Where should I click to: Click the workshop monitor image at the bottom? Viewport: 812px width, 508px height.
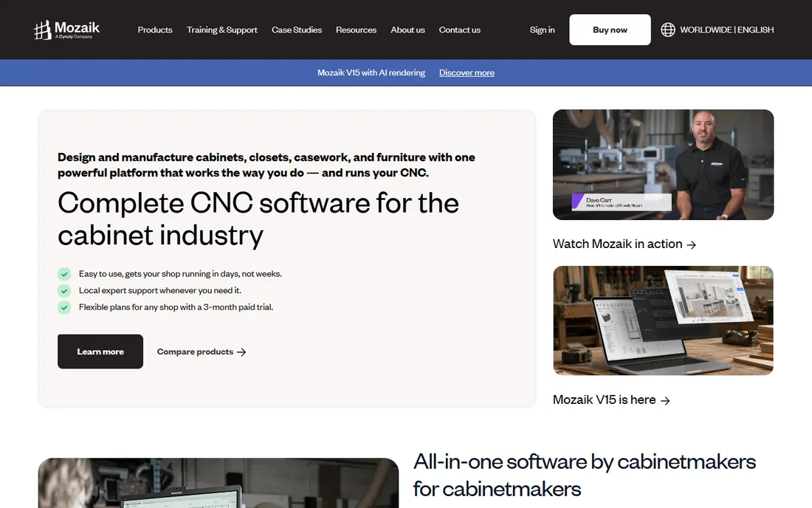(x=218, y=483)
